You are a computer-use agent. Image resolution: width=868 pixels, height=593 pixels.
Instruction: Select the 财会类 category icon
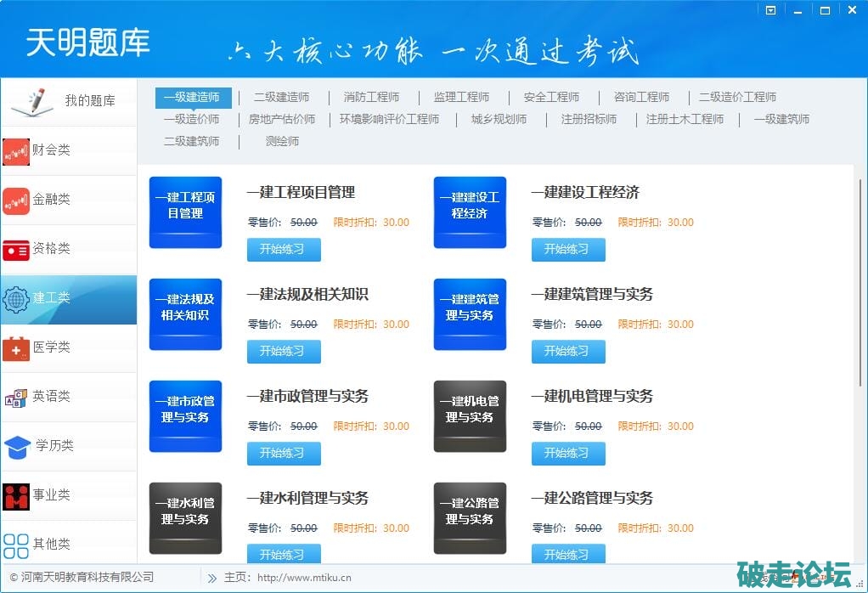click(16, 150)
